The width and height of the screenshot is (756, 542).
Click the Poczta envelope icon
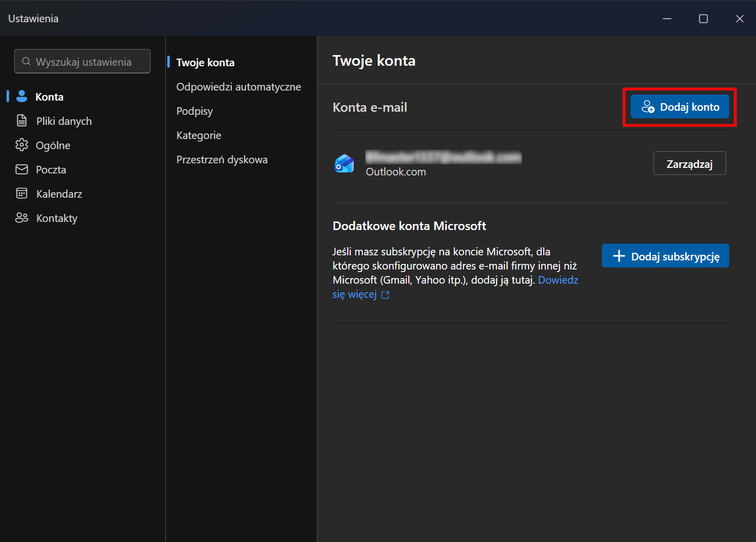click(22, 169)
